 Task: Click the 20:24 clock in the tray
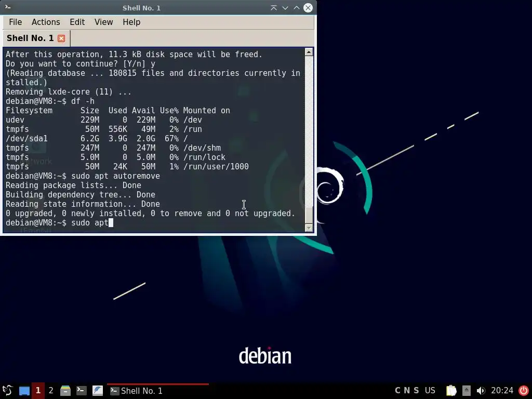point(502,391)
